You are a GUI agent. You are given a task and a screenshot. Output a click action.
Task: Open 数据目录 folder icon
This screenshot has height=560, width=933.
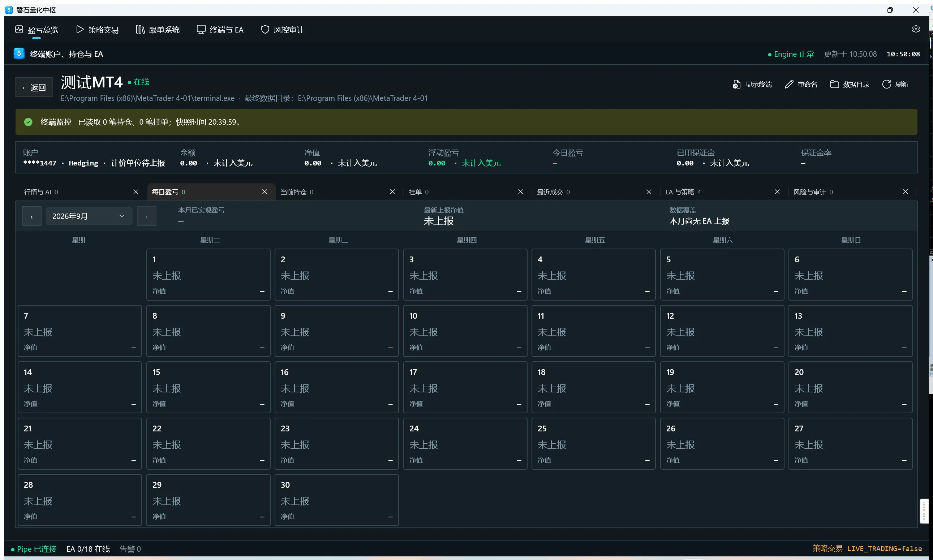point(834,84)
